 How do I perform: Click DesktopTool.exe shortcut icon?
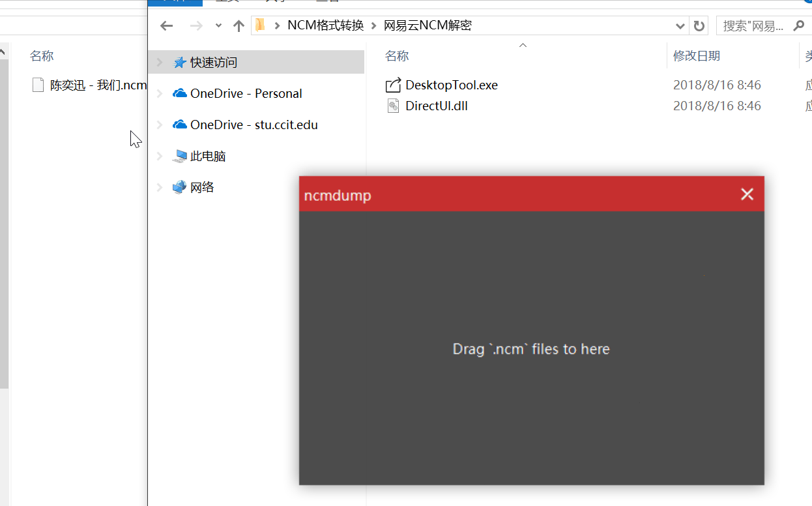pyautogui.click(x=393, y=85)
